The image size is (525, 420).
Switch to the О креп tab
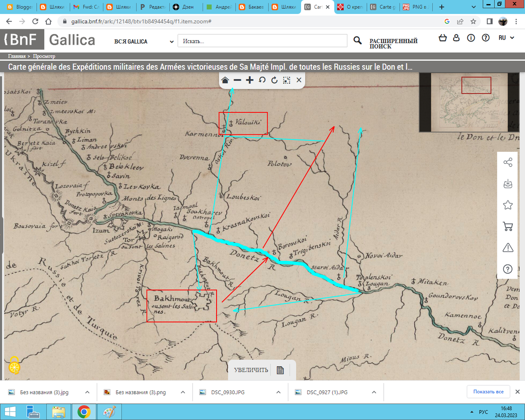pos(350,7)
